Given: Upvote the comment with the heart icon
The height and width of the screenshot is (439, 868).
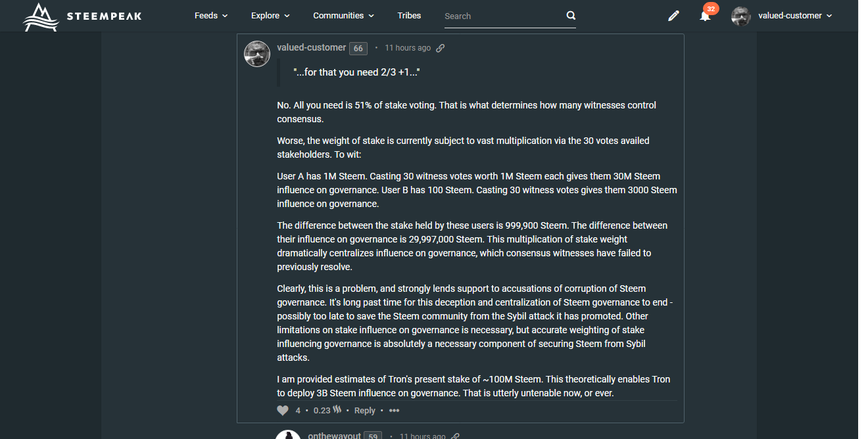Looking at the screenshot, I should pos(283,411).
